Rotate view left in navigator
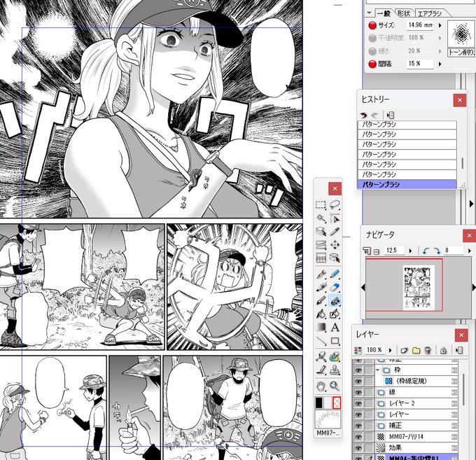Image resolution: width=476 pixels, height=460 pixels. click(x=426, y=251)
